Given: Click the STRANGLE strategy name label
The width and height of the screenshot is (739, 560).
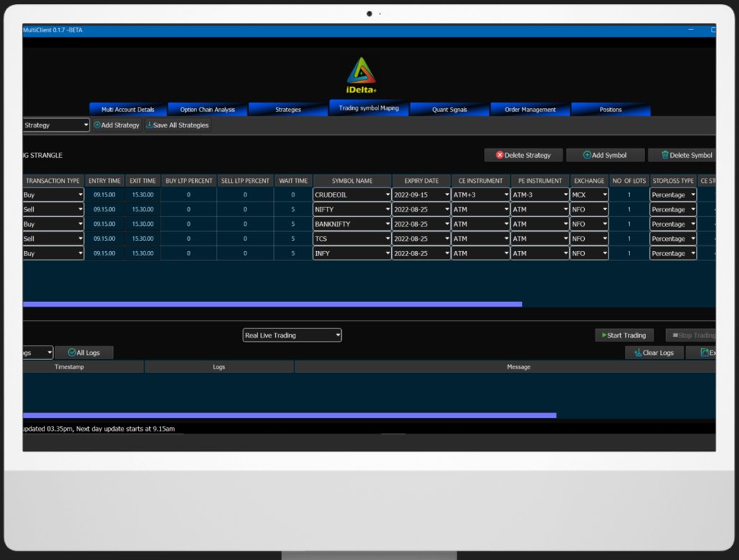Looking at the screenshot, I should (43, 155).
